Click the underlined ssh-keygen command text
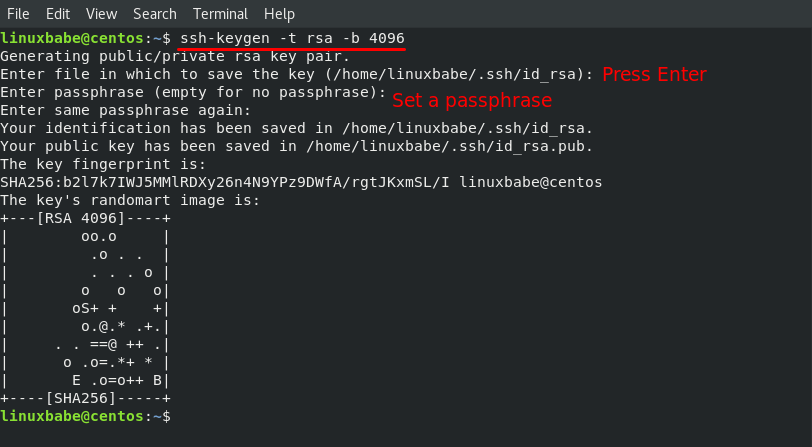 [x=291, y=38]
